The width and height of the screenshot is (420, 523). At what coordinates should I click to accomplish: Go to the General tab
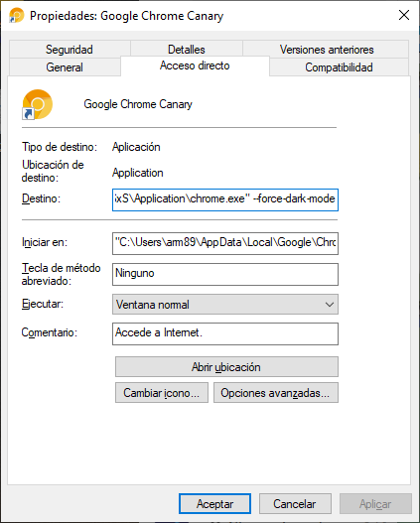click(65, 67)
